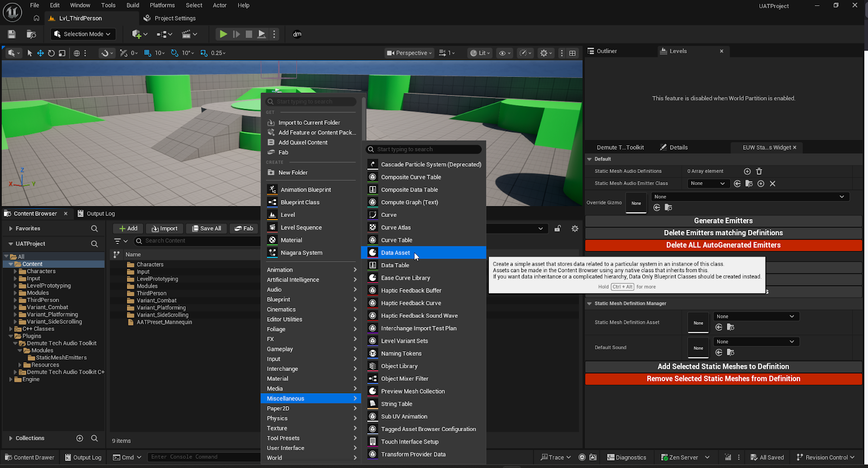Screen dimensions: 868x468
Task: Click the Content Browser settings gear
Action: (575, 228)
